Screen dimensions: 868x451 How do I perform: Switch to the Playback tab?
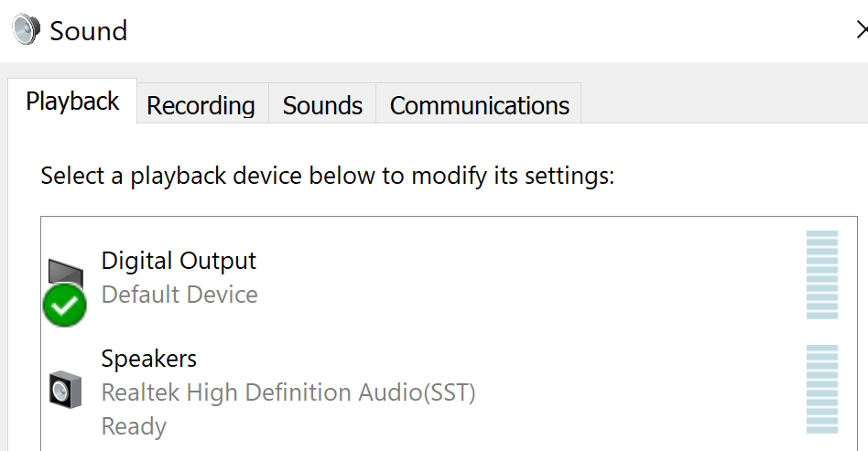tap(72, 102)
